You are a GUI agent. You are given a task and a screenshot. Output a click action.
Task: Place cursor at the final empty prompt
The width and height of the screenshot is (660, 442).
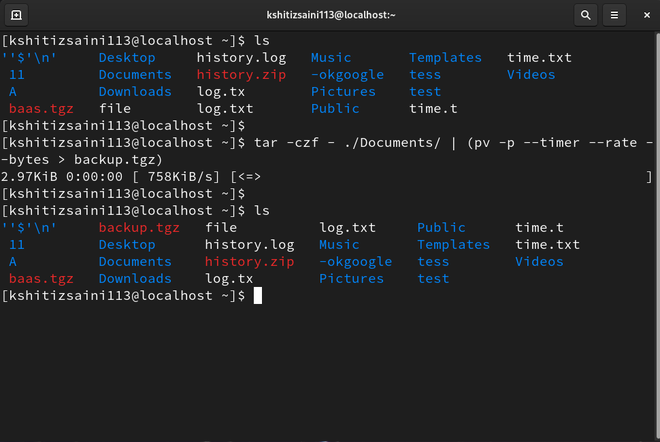tap(257, 296)
